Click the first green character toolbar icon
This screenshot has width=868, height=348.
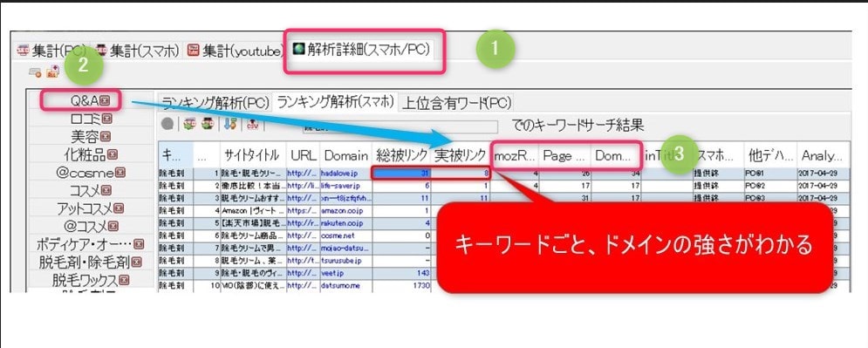tap(190, 125)
